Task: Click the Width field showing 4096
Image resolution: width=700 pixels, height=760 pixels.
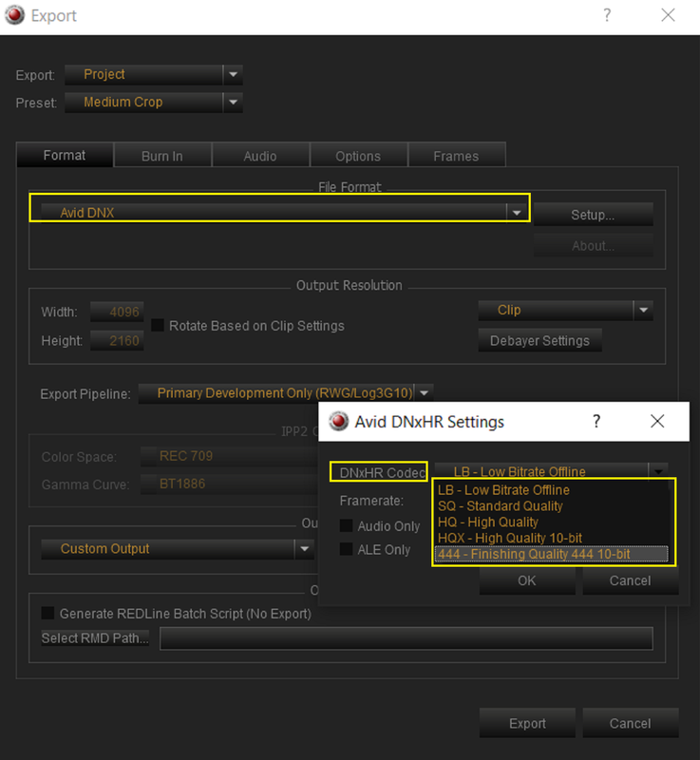Action: 117,312
